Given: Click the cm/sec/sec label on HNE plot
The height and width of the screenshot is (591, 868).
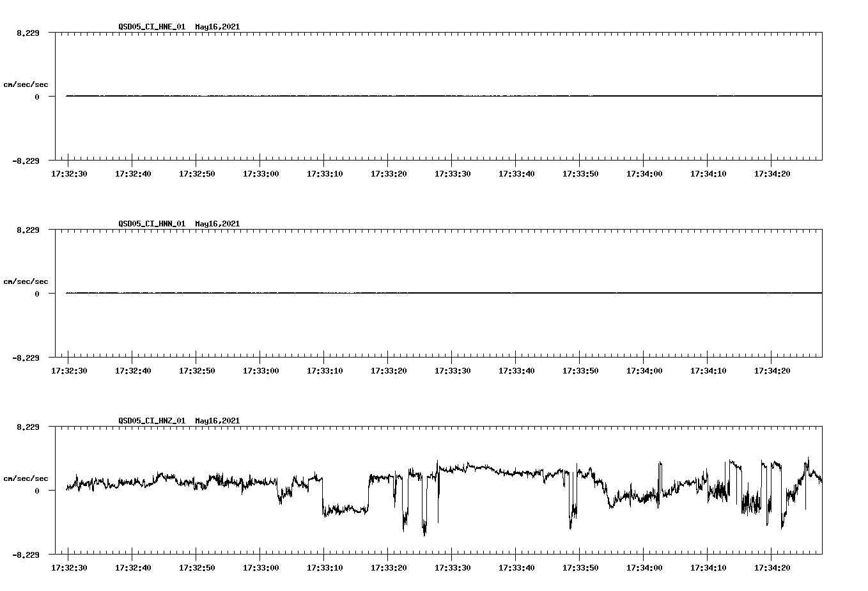Looking at the screenshot, I should pyautogui.click(x=26, y=84).
